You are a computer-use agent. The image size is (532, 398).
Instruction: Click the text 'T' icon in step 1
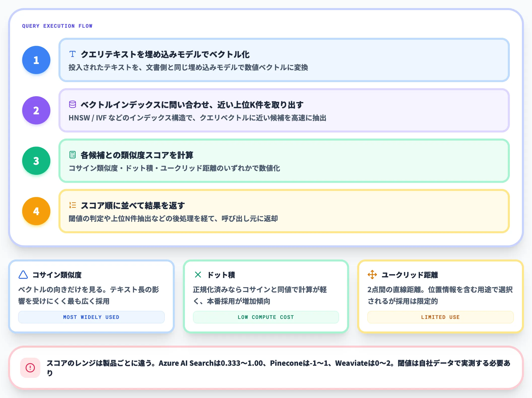[73, 54]
